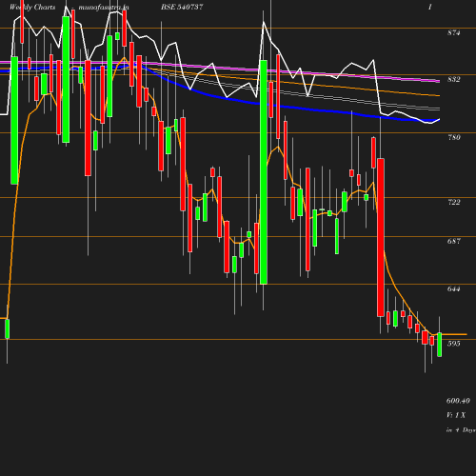Click the munafasutra.in site label
The width and height of the screenshot is (476, 476).
pos(104,7)
